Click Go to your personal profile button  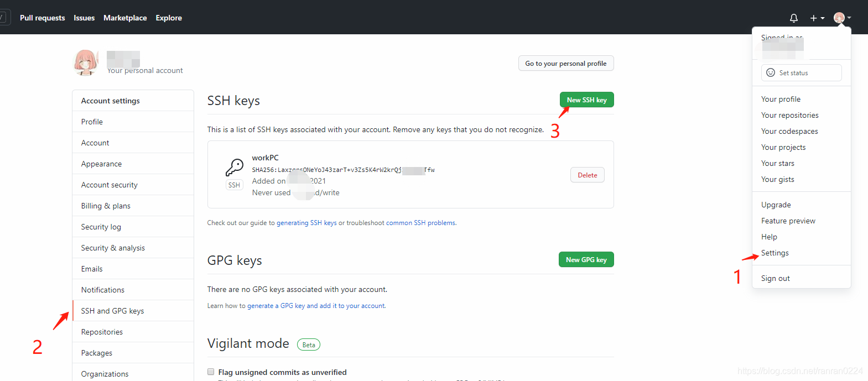point(566,64)
